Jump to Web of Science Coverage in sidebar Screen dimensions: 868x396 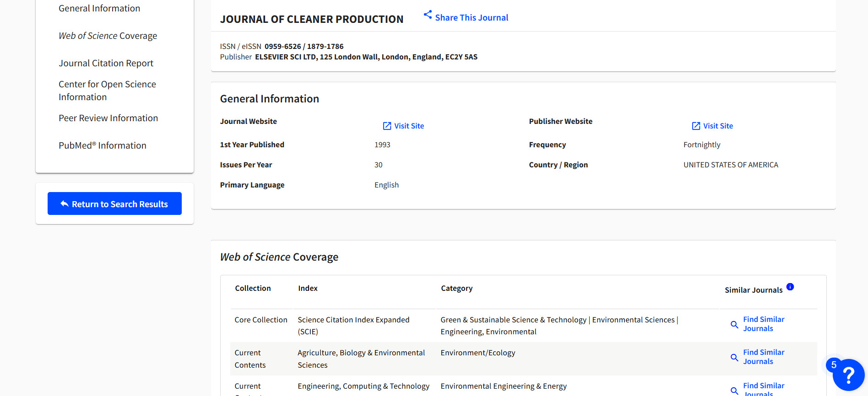pos(108,36)
